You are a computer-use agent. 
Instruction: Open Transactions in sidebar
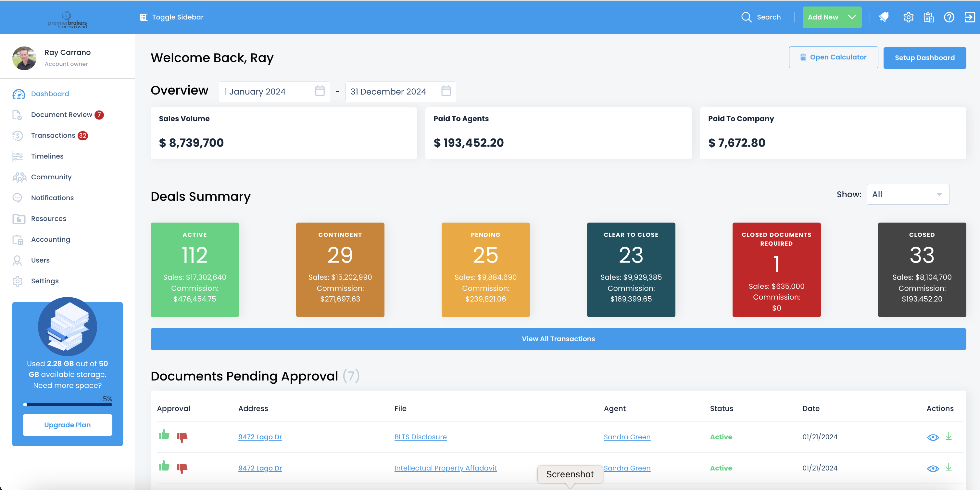point(53,135)
